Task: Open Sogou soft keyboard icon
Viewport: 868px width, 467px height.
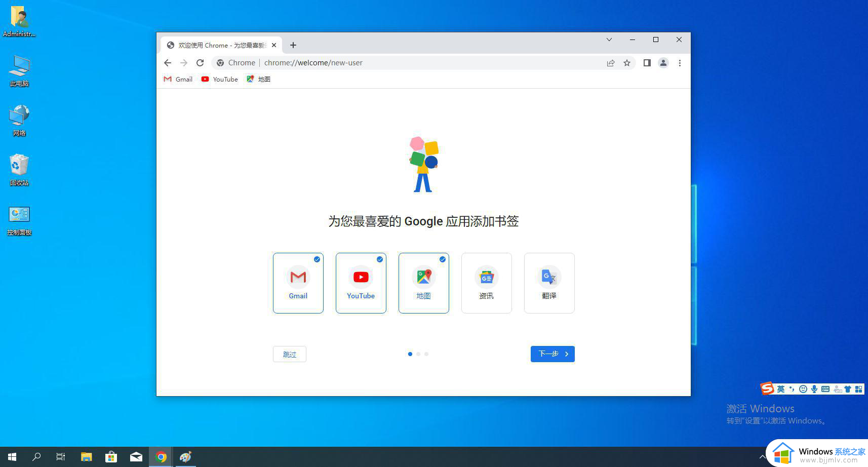Action: [x=825, y=389]
